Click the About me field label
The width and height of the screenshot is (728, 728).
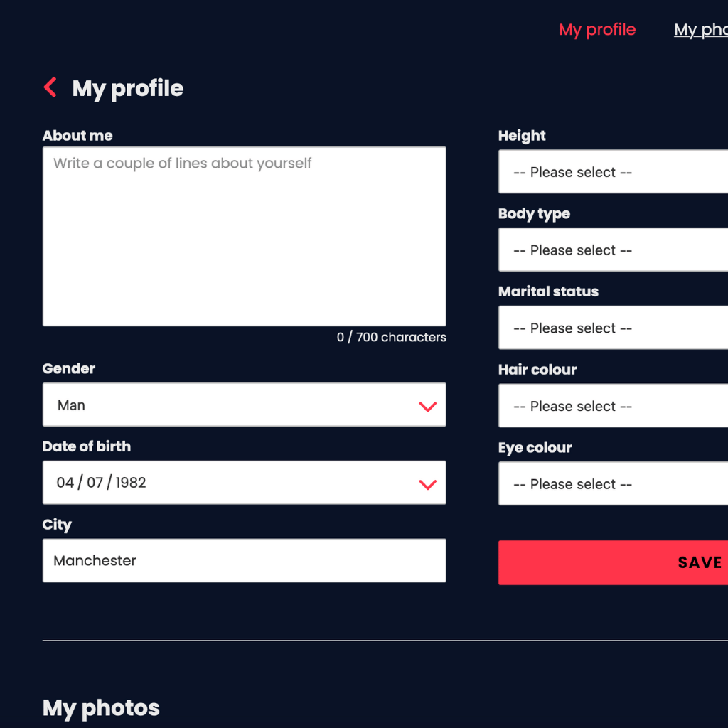point(77,136)
